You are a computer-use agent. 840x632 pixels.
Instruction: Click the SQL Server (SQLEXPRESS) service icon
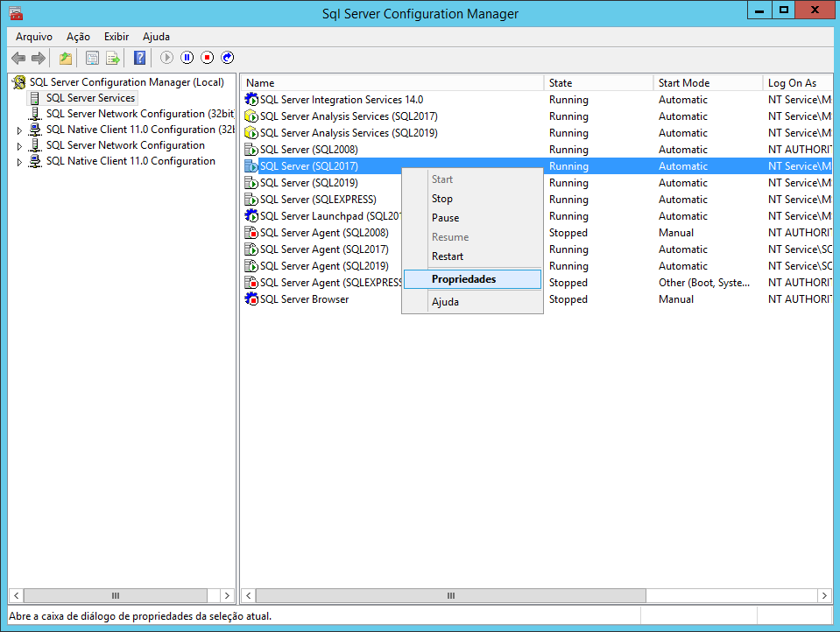tap(251, 200)
